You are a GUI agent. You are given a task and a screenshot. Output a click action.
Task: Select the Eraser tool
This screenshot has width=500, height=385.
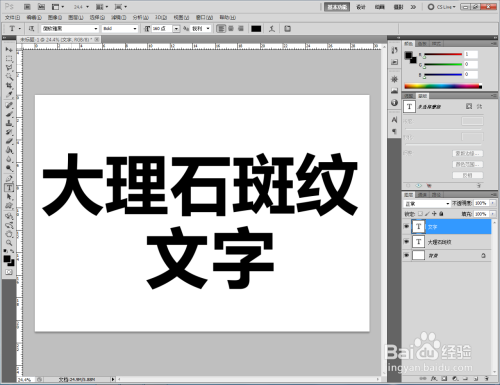9,141
